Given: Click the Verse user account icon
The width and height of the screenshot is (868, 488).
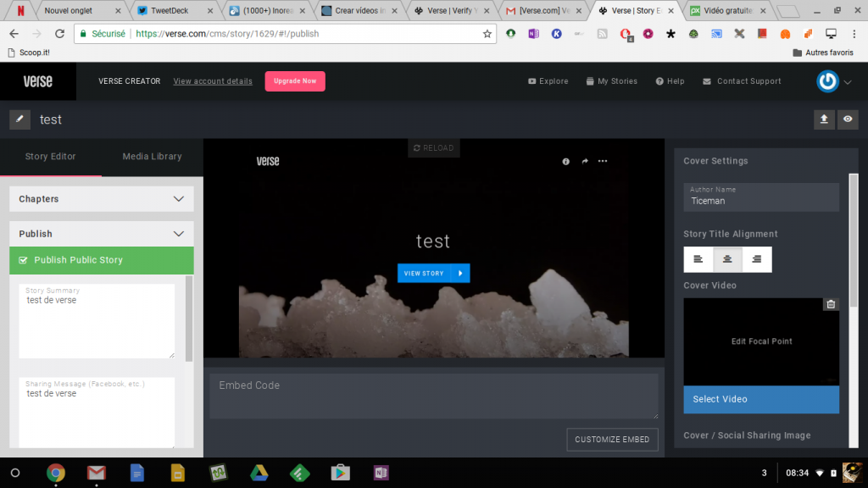Looking at the screenshot, I should click(826, 80).
